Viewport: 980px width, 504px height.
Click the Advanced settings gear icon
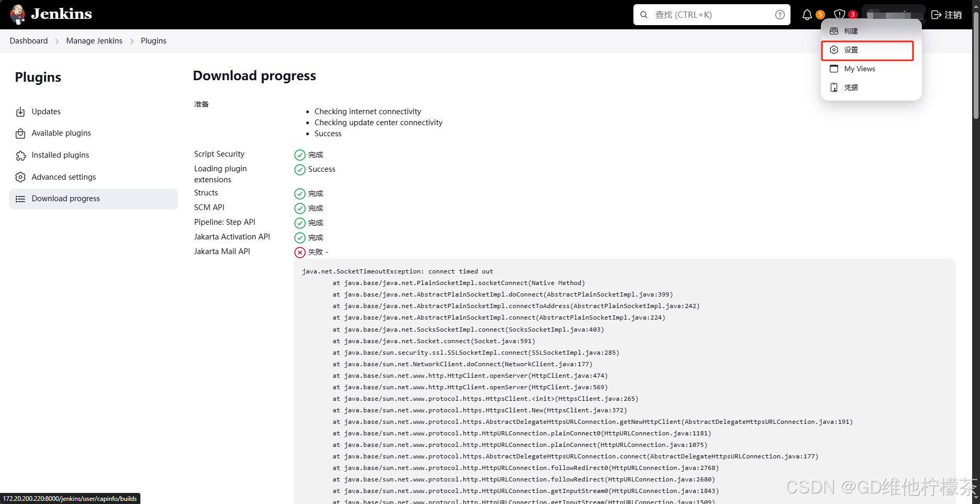[x=20, y=177]
